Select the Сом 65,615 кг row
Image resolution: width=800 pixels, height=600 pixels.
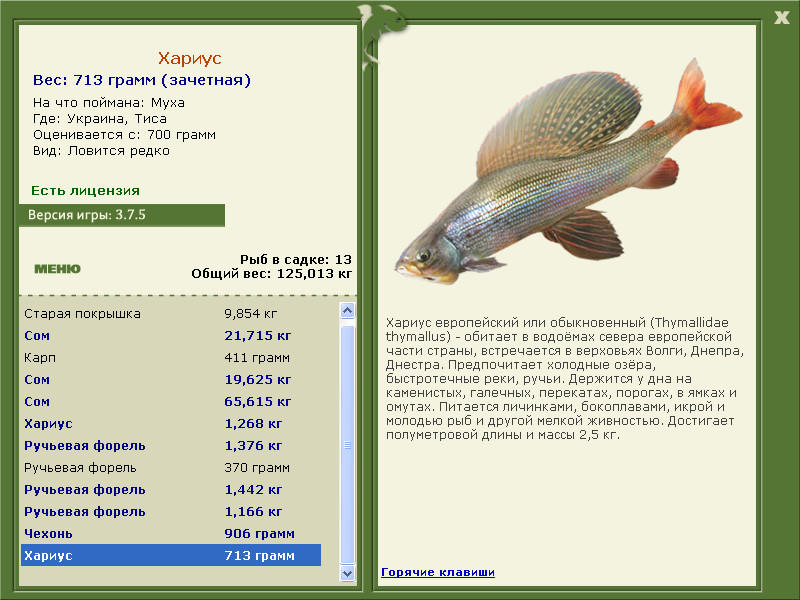[171, 401]
